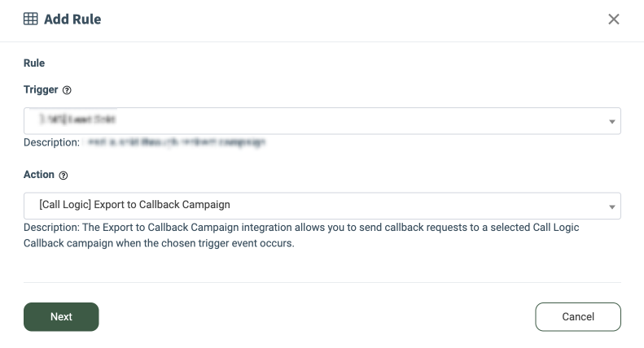Screen dimensions: 644x348
Task: Click the Trigger help question mark icon
Action: [67, 90]
